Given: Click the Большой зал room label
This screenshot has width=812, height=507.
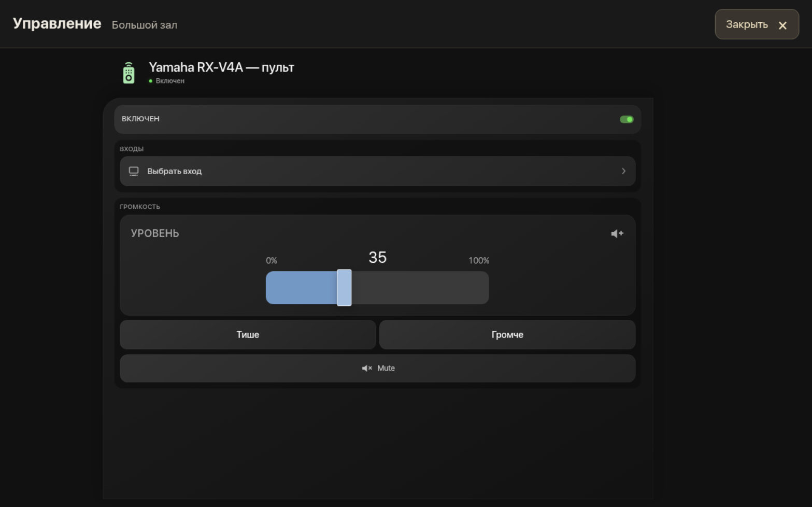Looking at the screenshot, I should coord(145,25).
